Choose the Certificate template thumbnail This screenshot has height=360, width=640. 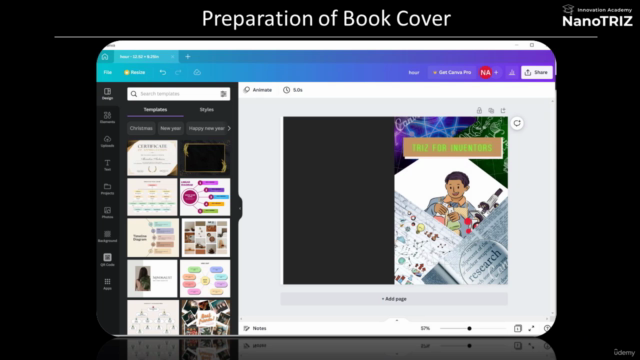(152, 158)
